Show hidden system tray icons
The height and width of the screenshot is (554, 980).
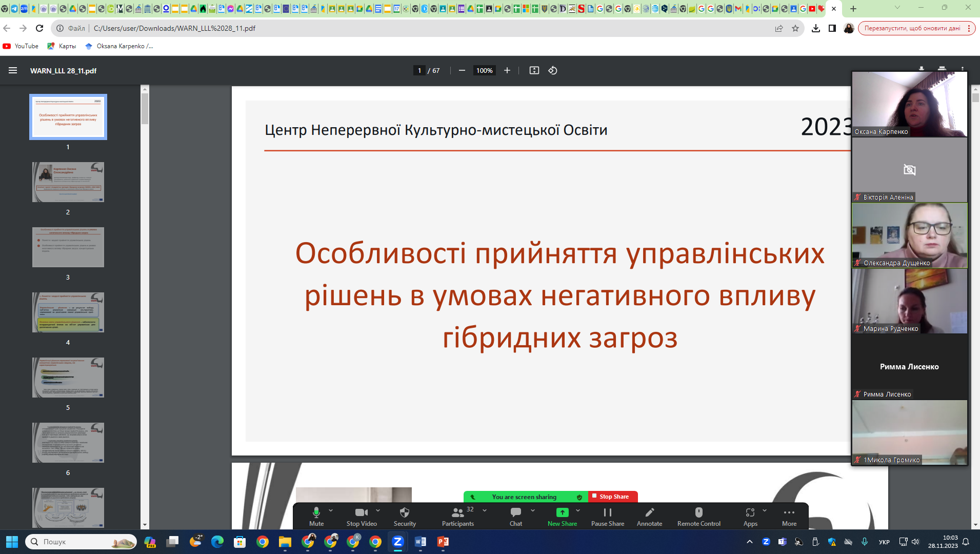pyautogui.click(x=750, y=542)
